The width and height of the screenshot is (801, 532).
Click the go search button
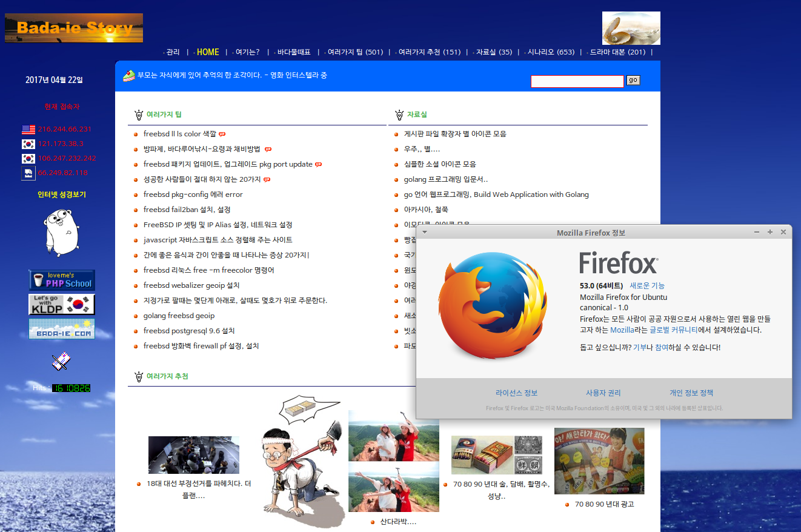pyautogui.click(x=633, y=80)
